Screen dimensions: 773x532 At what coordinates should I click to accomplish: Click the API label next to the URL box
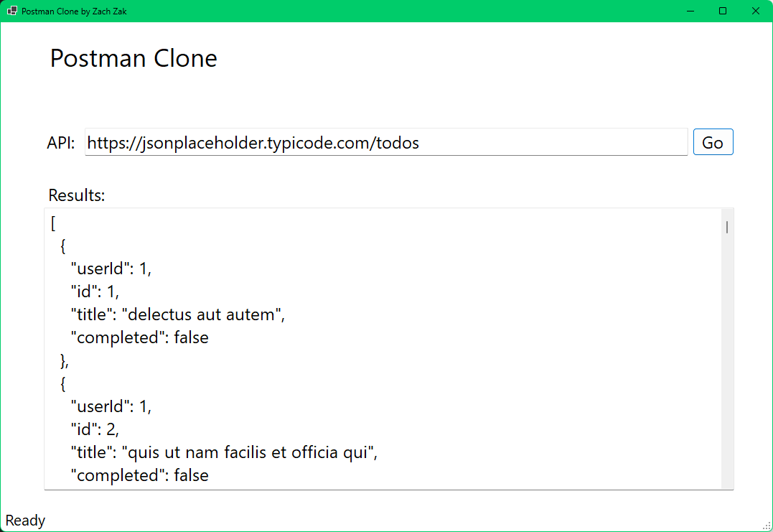click(61, 142)
